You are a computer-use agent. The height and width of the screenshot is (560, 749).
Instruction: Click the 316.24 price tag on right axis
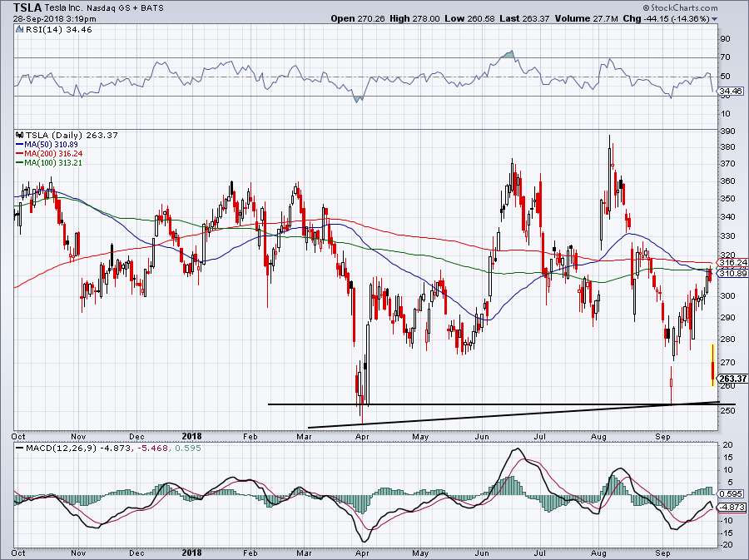click(732, 263)
